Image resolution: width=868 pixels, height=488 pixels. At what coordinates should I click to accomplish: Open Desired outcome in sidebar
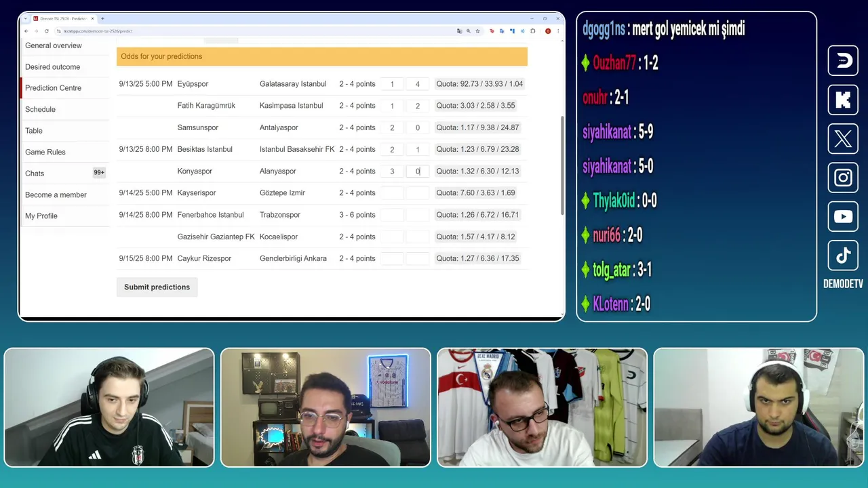pyautogui.click(x=52, y=67)
